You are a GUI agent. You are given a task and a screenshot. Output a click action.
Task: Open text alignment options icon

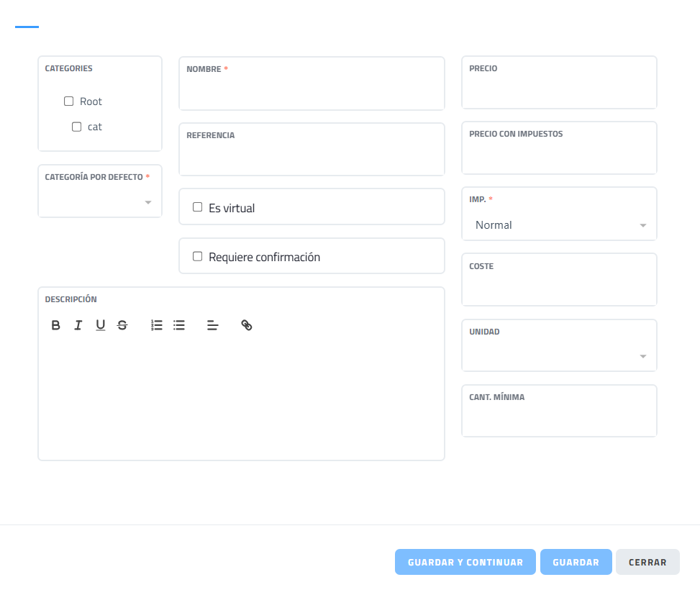pos(212,325)
